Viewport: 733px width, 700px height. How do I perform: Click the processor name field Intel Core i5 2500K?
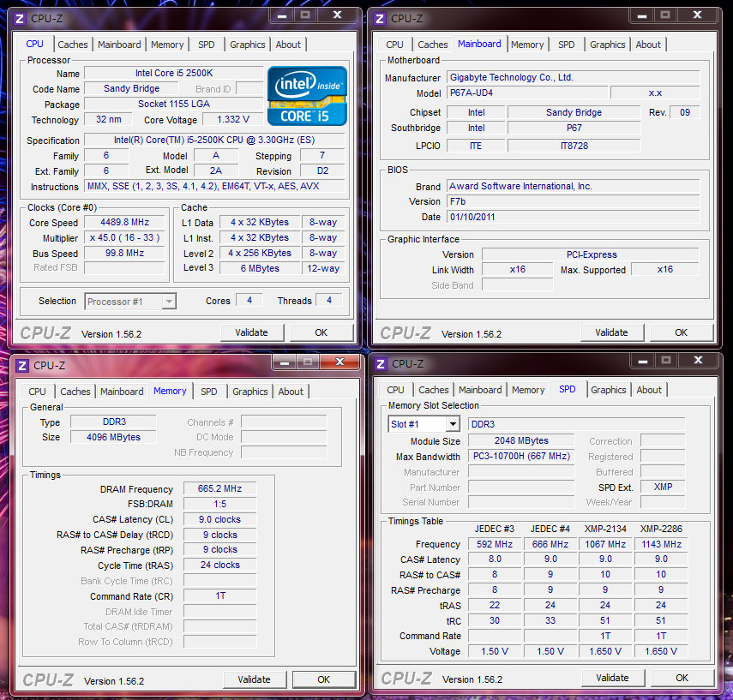pyautogui.click(x=174, y=73)
